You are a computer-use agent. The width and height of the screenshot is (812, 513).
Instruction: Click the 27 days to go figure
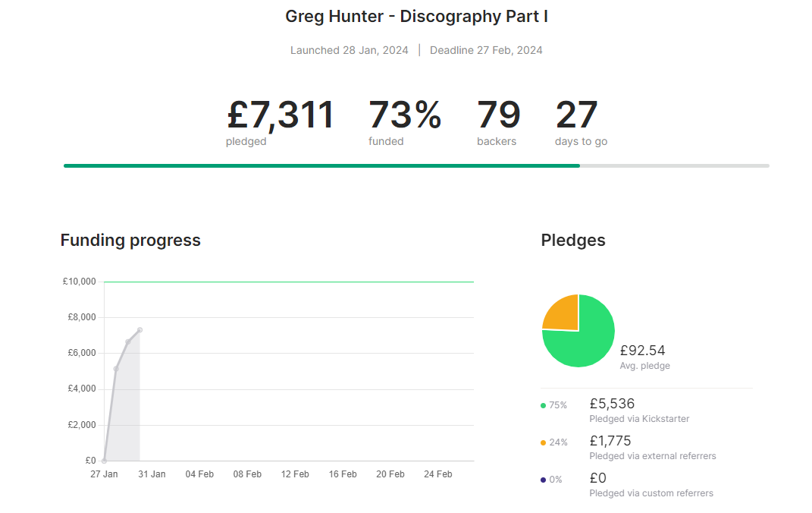pos(577,115)
